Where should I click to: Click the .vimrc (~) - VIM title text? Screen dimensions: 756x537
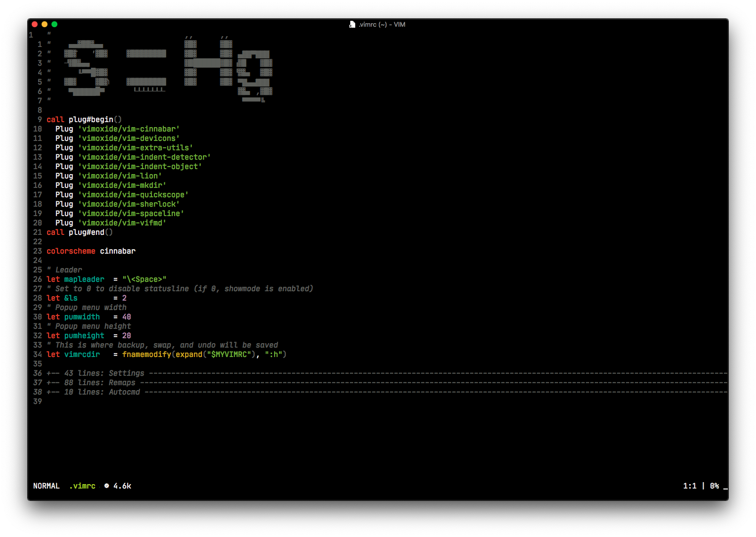pyautogui.click(x=381, y=24)
